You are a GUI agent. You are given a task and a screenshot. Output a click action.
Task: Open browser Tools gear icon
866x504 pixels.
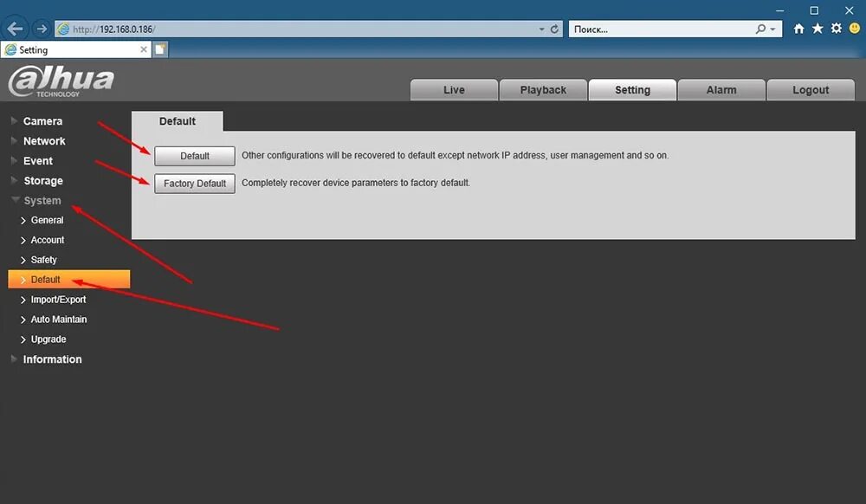(x=837, y=29)
